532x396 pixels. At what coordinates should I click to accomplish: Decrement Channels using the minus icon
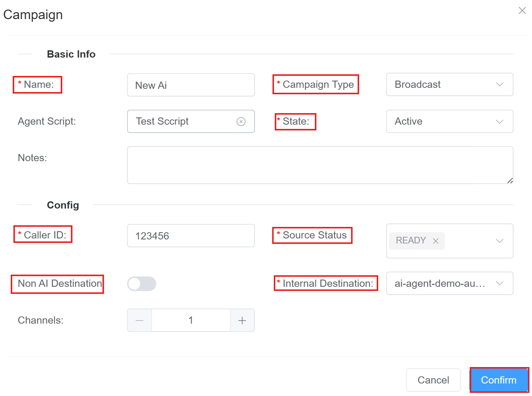point(139,320)
